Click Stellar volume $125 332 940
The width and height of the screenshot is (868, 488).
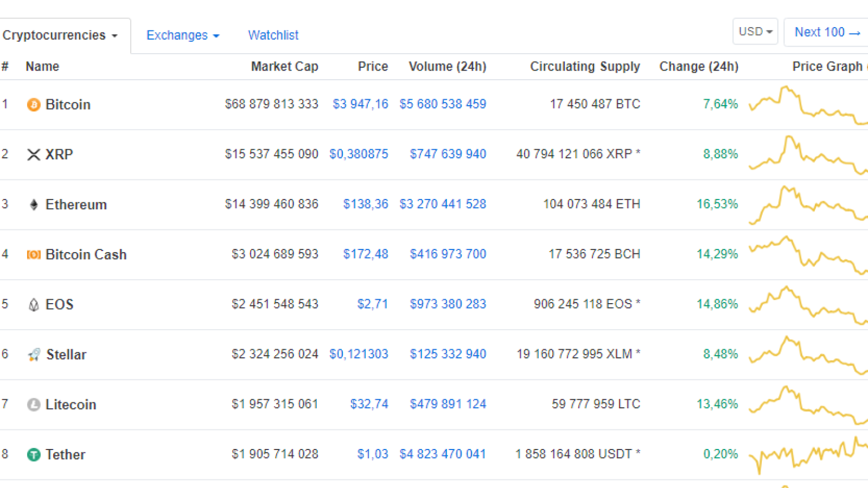(x=448, y=354)
